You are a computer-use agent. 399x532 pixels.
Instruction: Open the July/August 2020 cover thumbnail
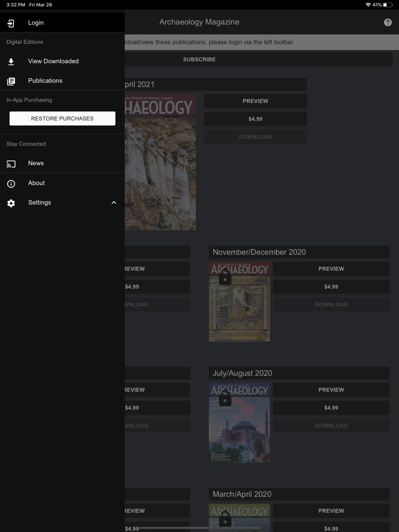tap(239, 423)
